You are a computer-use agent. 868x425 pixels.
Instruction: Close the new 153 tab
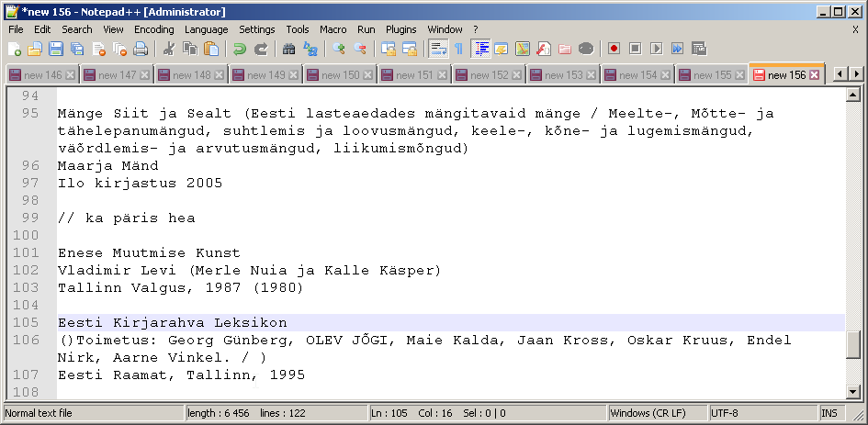[592, 75]
